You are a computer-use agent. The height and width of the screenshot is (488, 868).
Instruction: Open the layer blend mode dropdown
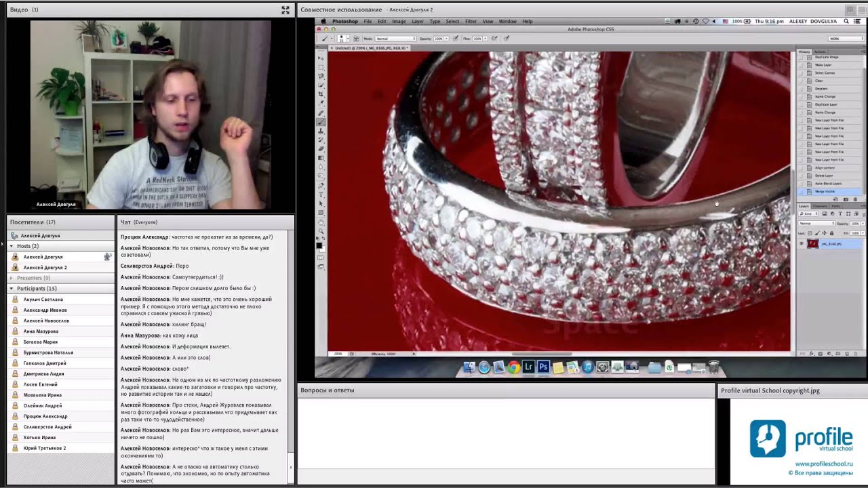pyautogui.click(x=816, y=224)
